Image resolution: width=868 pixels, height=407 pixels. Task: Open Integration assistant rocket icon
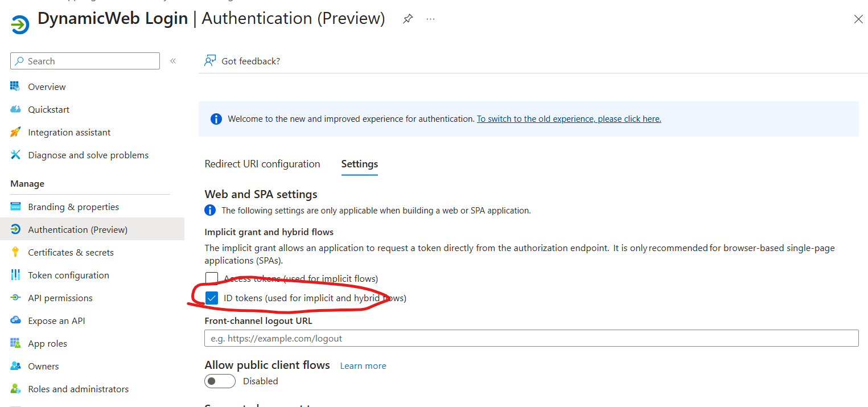15,132
